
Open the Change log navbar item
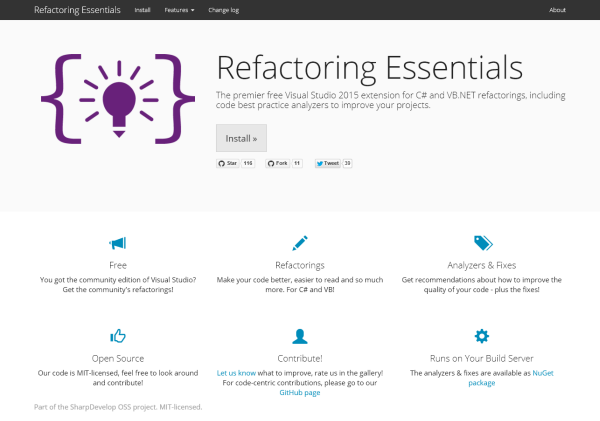tap(225, 10)
